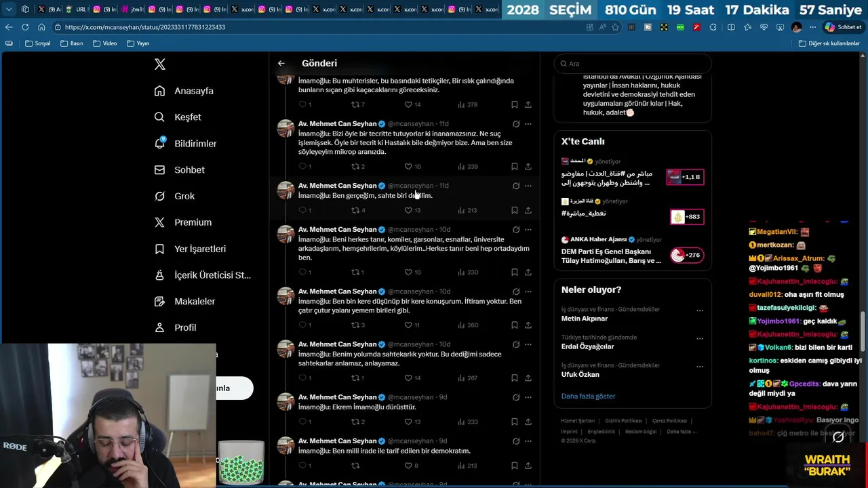Screen dimensions: 868x488
Task: Click the back arrow next to Gönderi
Action: (x=281, y=63)
